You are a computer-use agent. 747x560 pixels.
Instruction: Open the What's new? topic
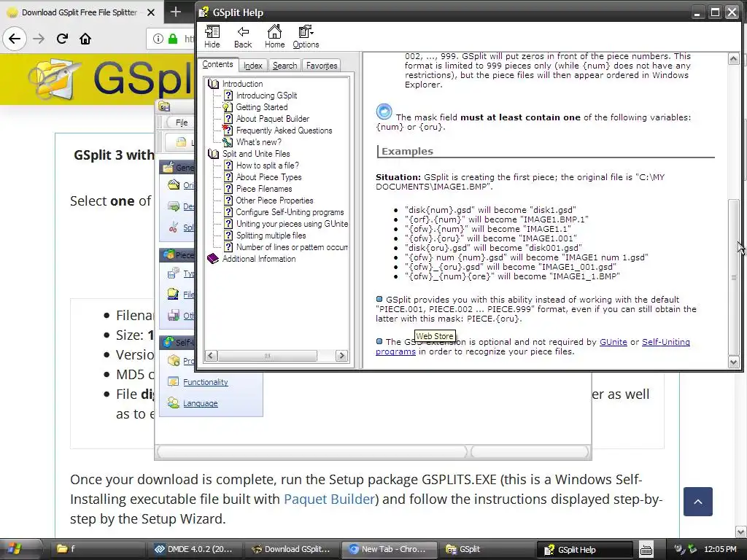[x=259, y=142]
